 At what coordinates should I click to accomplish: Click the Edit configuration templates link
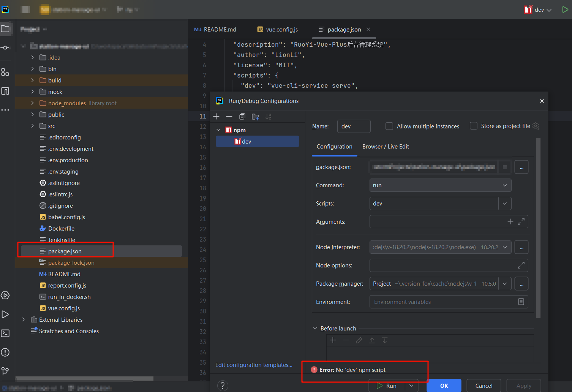pos(254,365)
